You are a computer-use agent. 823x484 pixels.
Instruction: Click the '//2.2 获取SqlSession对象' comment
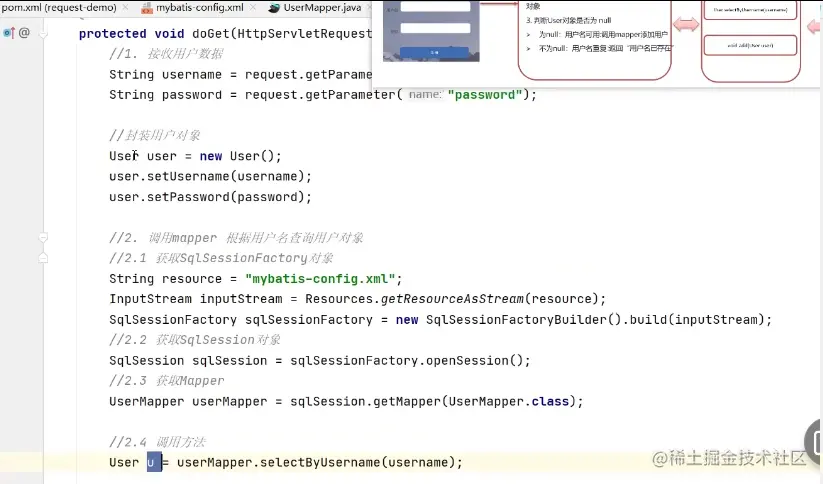click(x=195, y=340)
